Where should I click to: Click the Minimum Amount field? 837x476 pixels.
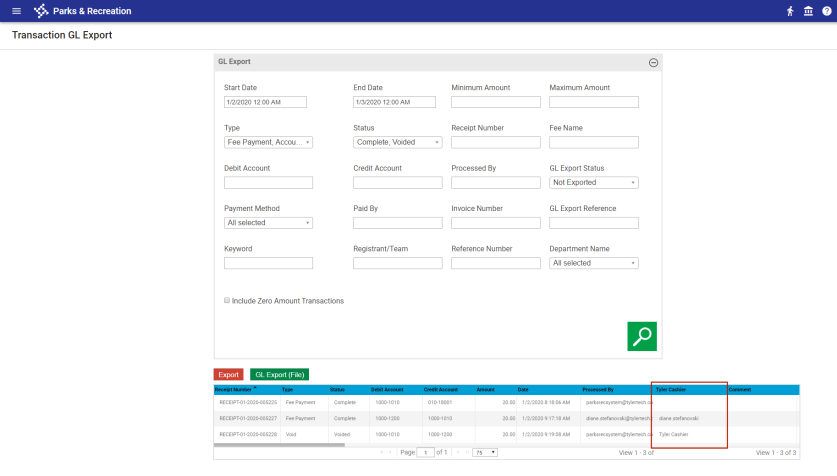(x=495, y=102)
